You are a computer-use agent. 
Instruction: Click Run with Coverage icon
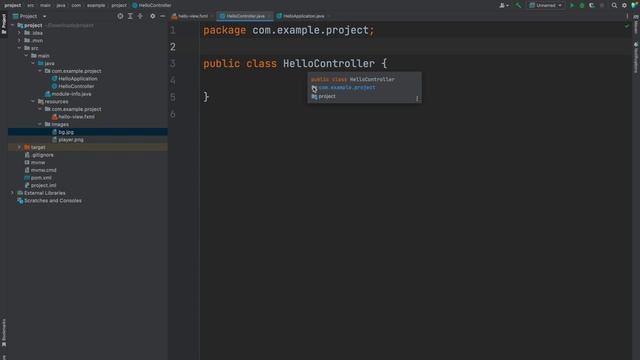pyautogui.click(x=592, y=5)
